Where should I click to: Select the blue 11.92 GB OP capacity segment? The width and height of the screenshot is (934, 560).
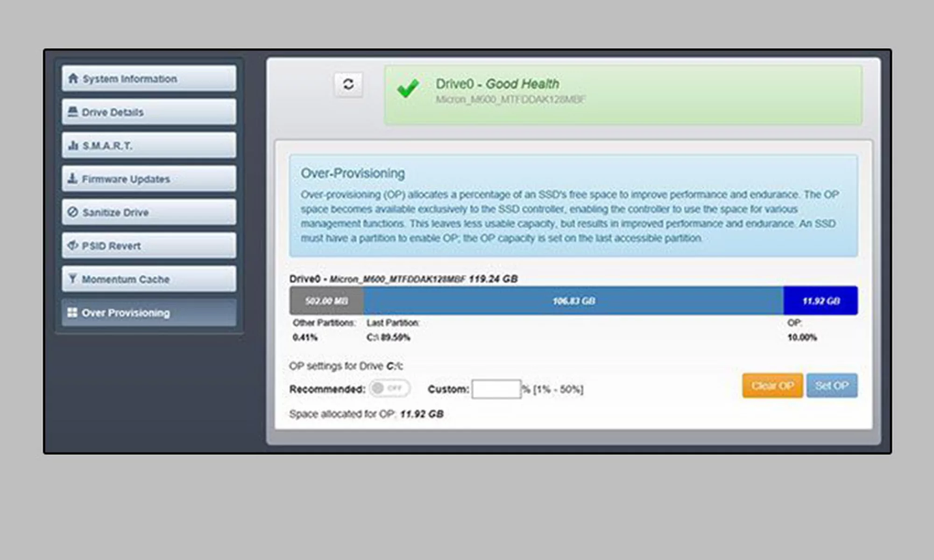click(820, 300)
